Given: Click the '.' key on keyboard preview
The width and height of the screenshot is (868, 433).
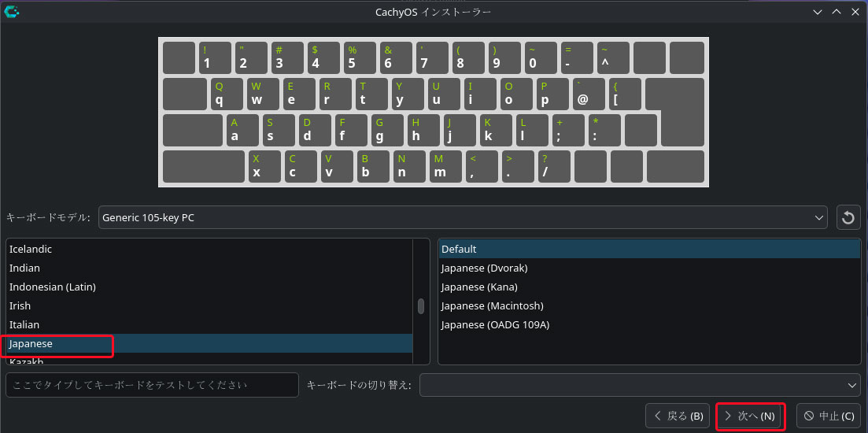Looking at the screenshot, I should coord(518,167).
